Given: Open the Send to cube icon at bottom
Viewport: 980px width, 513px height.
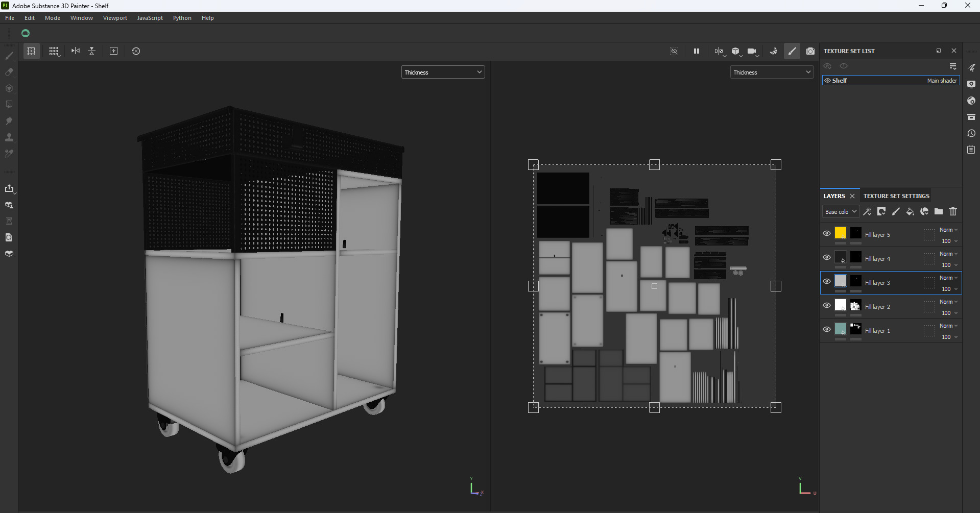Looking at the screenshot, I should 9,254.
